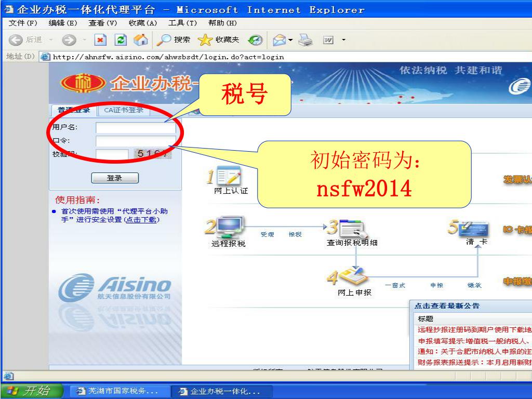Switch to 企业办税一体化 taskbar window
The image size is (532, 399).
[x=221, y=391]
